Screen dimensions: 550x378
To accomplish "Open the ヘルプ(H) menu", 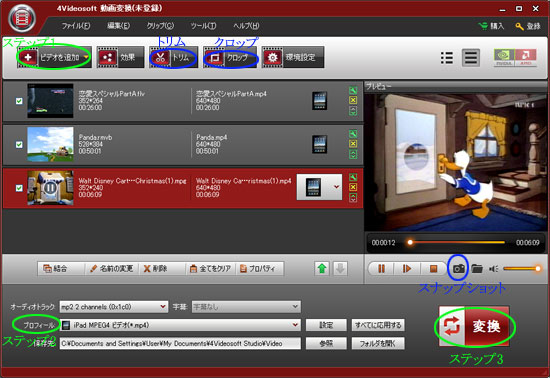I will point(246,26).
